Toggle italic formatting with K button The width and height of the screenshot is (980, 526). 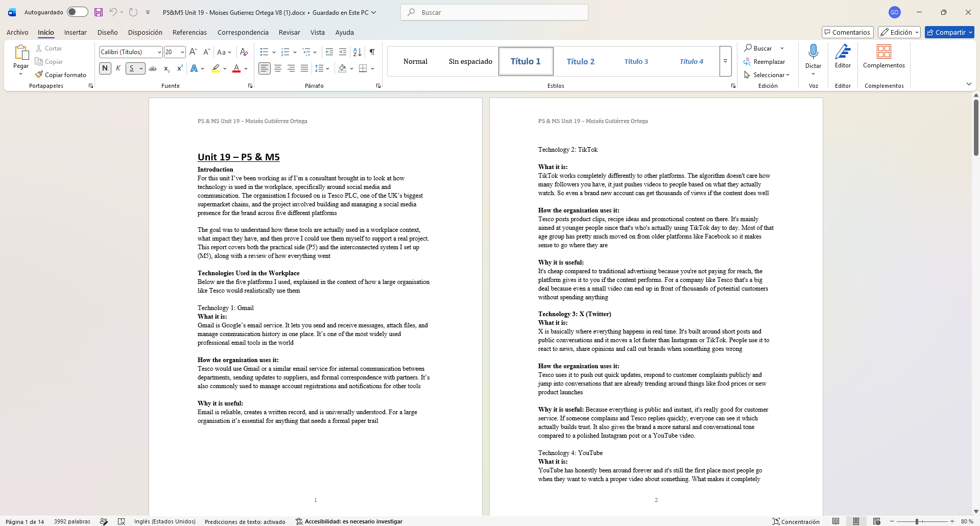click(x=118, y=68)
